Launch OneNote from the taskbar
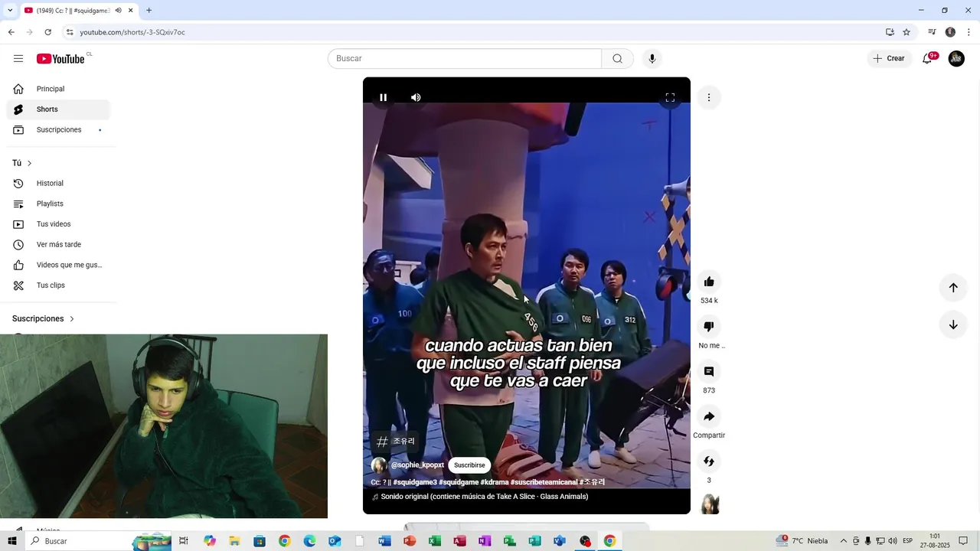Image resolution: width=980 pixels, height=551 pixels. (485, 541)
